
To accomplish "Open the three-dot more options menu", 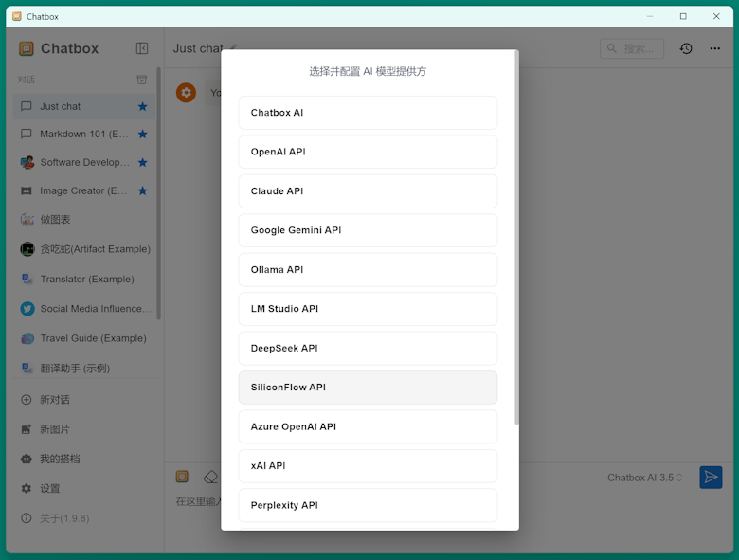I will 715,48.
